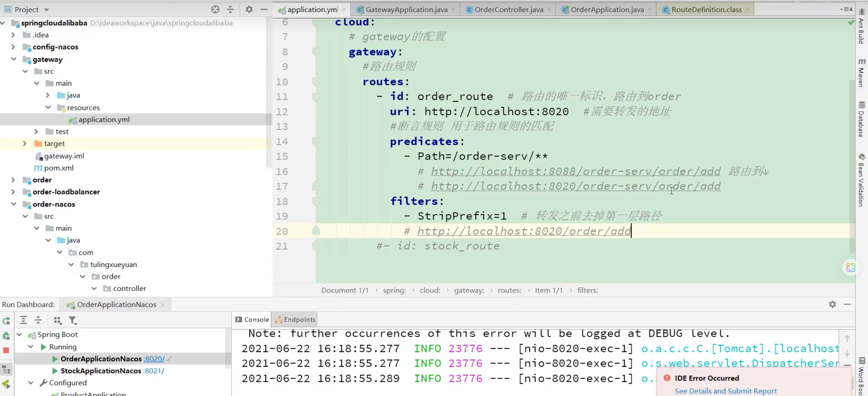The height and width of the screenshot is (396, 868).
Task: Expand the order-loadbalancer module
Action: [13, 192]
